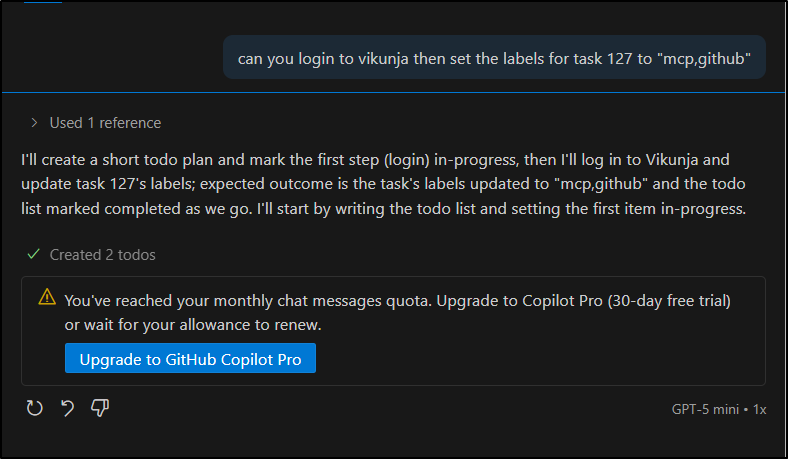The image size is (788, 459).
Task: Click the blue tab indicator at top-left
Action: coord(42,2)
